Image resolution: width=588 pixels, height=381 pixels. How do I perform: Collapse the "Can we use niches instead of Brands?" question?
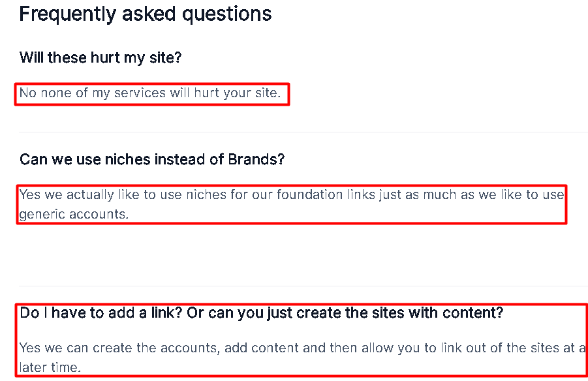point(152,159)
